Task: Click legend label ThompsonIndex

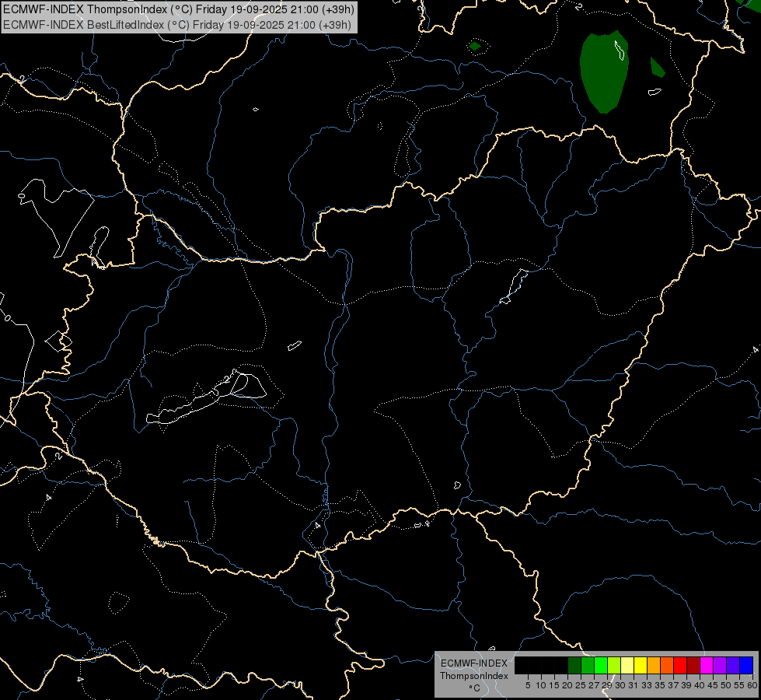Action: click(474, 676)
